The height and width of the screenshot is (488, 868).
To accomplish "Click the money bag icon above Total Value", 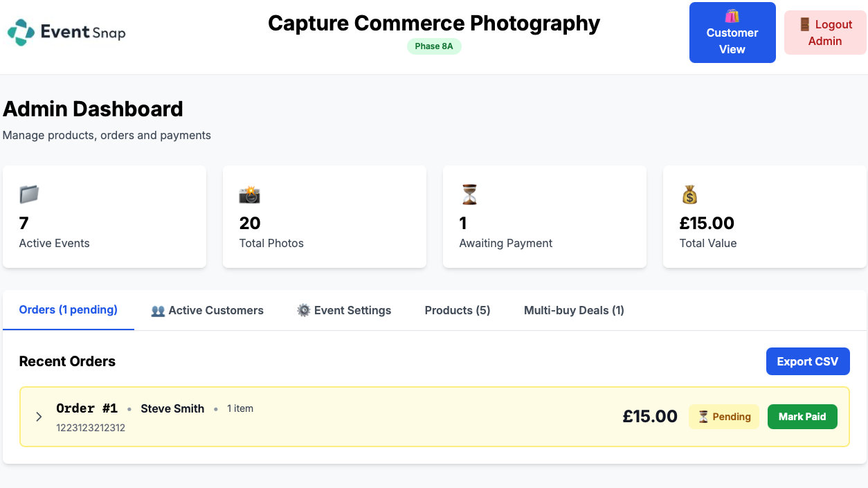I will click(689, 195).
